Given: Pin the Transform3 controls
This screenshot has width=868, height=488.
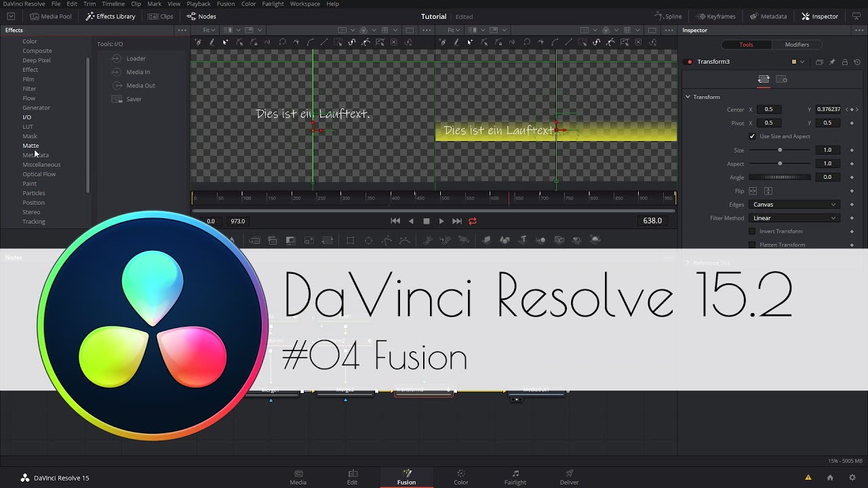Looking at the screenshot, I should coord(832,62).
